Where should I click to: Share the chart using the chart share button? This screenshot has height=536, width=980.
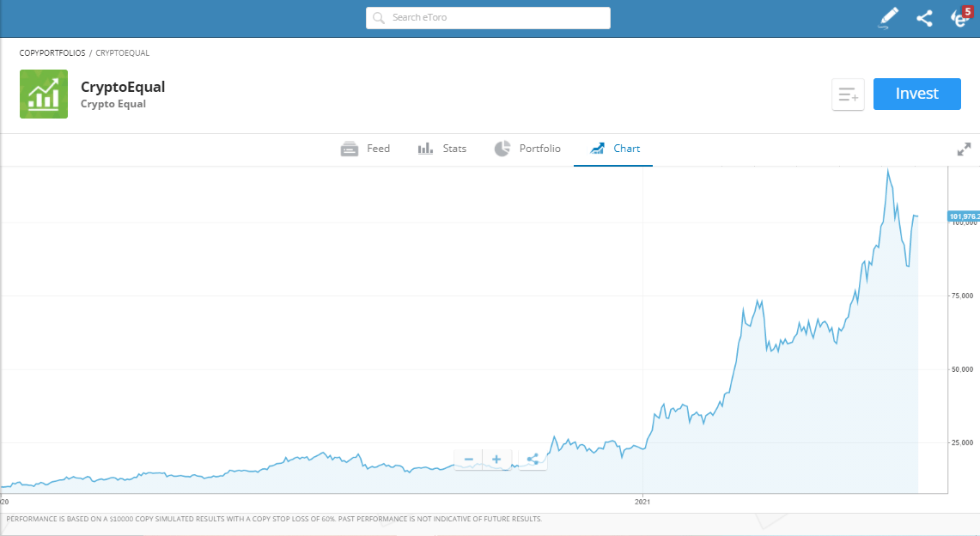pyautogui.click(x=532, y=460)
